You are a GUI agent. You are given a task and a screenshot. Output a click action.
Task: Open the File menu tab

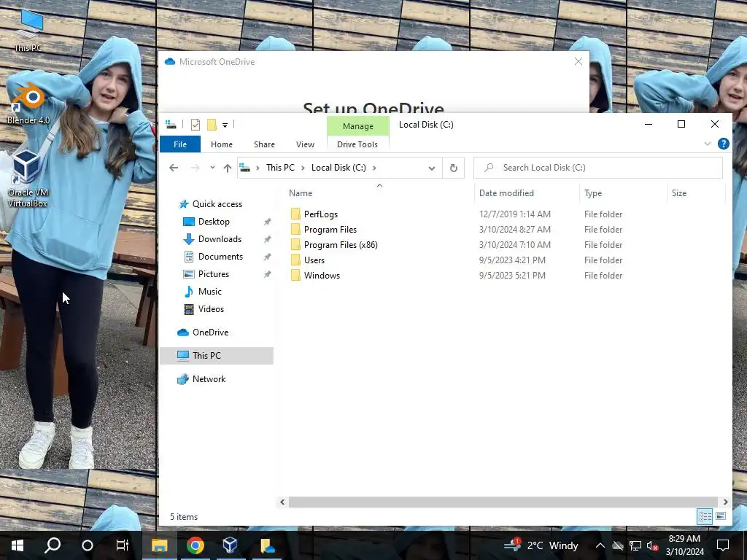[x=180, y=144]
